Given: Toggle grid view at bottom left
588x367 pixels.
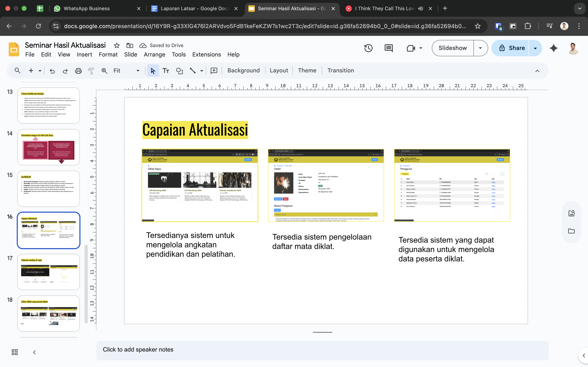Looking at the screenshot, I should (x=14, y=352).
